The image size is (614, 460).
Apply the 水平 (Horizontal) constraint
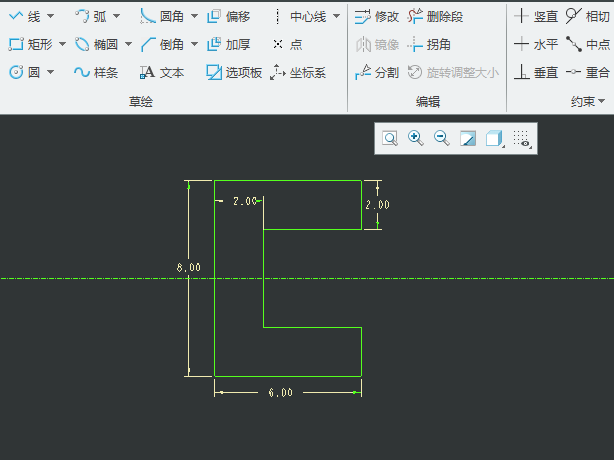pyautogui.click(x=536, y=44)
